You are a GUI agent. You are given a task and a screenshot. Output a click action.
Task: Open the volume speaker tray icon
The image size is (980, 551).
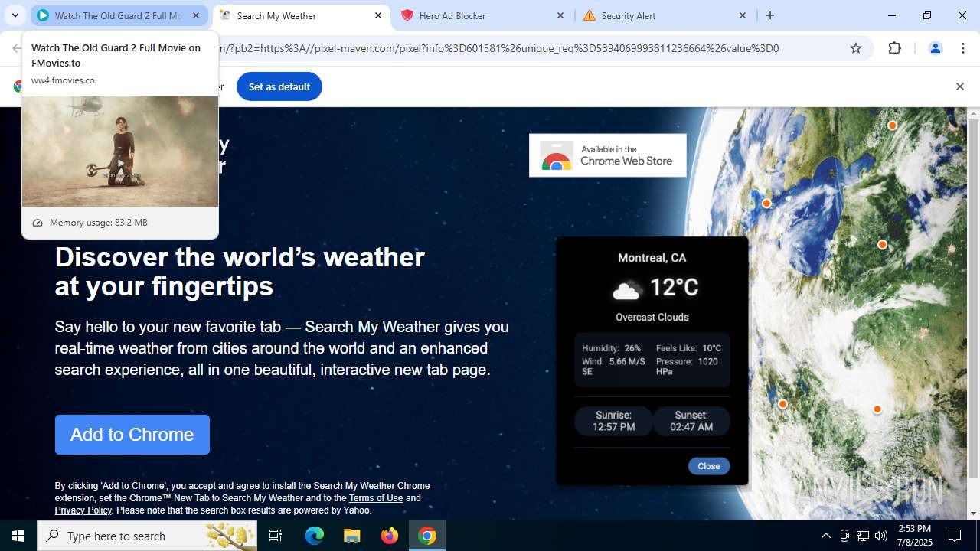click(881, 536)
